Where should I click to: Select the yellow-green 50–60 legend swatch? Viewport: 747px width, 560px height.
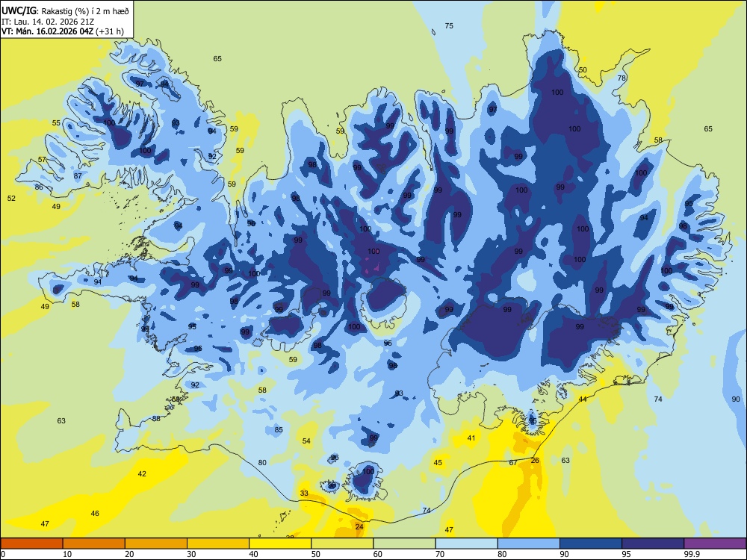[342, 544]
